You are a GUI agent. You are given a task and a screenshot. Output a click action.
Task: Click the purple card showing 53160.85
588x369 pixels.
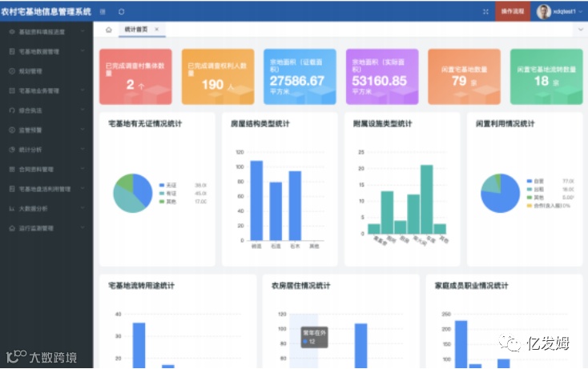(382, 76)
